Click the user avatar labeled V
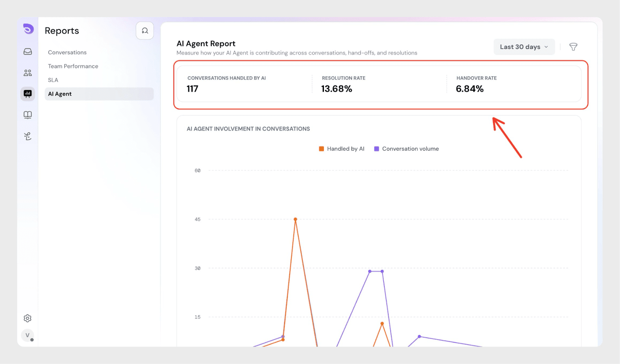Screen dimensions: 620x364 click(x=28, y=335)
